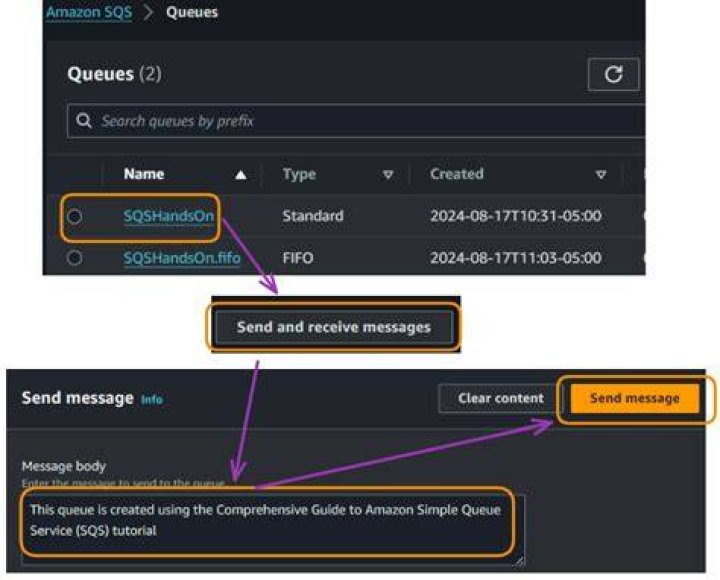
Task: Open the Created column sort arrow
Action: tap(601, 175)
